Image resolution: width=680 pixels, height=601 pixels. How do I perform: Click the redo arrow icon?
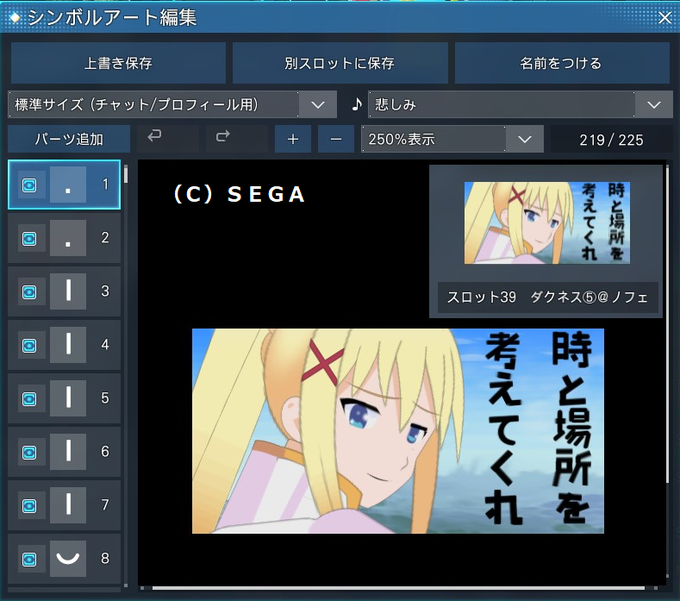(x=223, y=137)
